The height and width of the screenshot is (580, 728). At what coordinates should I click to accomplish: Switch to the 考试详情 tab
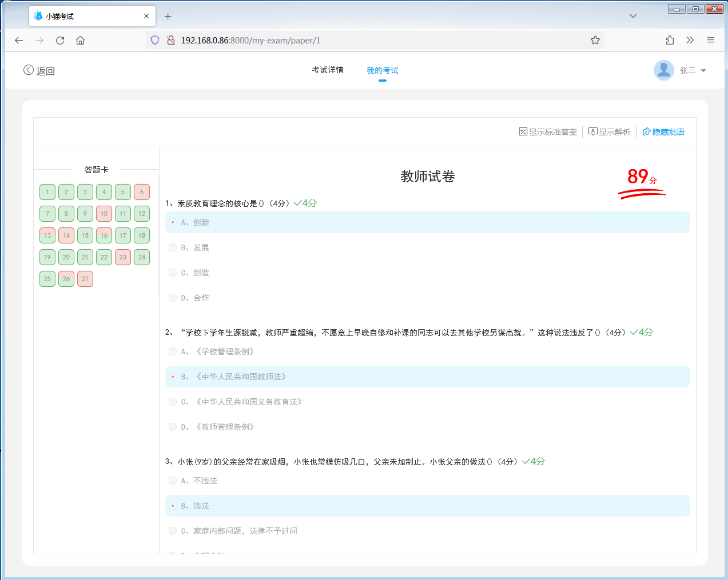pyautogui.click(x=328, y=70)
